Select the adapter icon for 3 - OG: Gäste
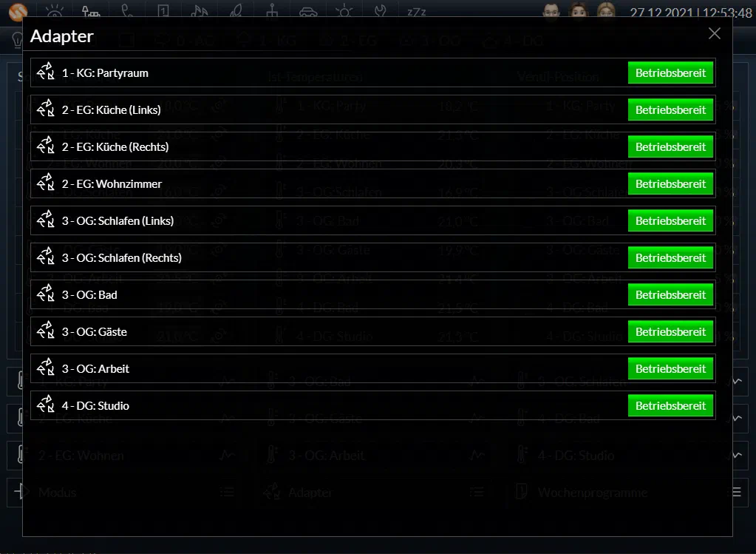This screenshot has height=554, width=756. click(x=46, y=331)
